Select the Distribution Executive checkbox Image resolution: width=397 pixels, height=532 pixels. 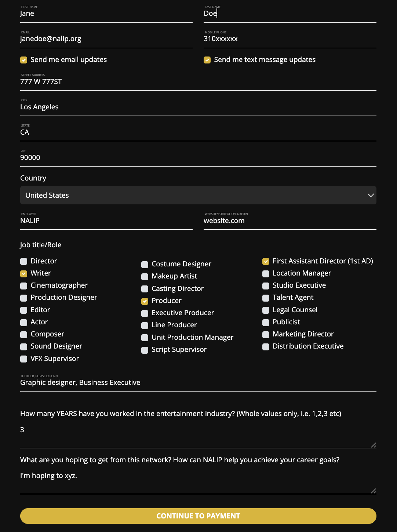coord(266,346)
